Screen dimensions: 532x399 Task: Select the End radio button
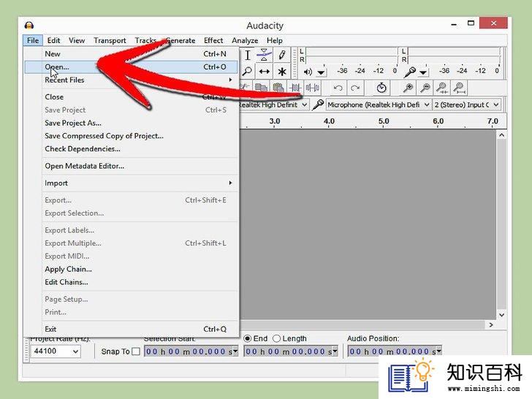[x=247, y=338]
